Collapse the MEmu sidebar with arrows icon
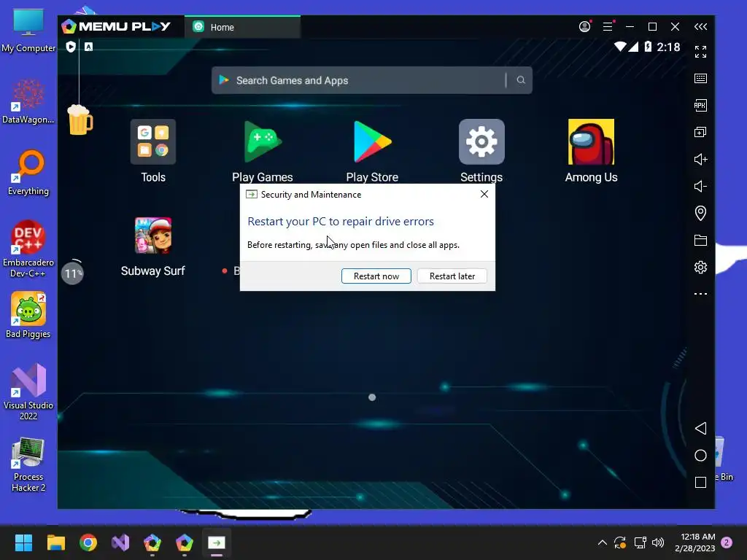 coord(700,27)
